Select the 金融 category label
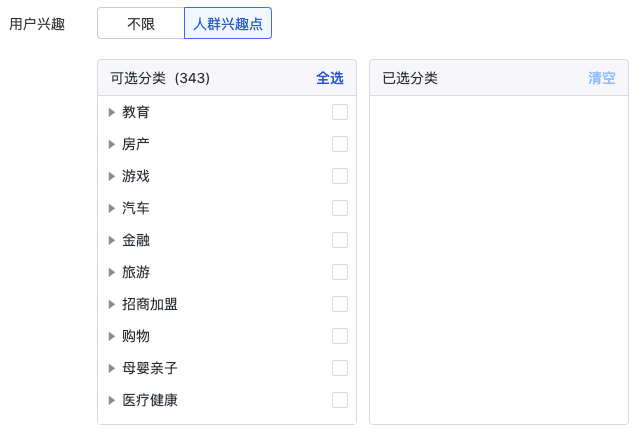Viewport: 644px width, 433px height. [x=136, y=240]
